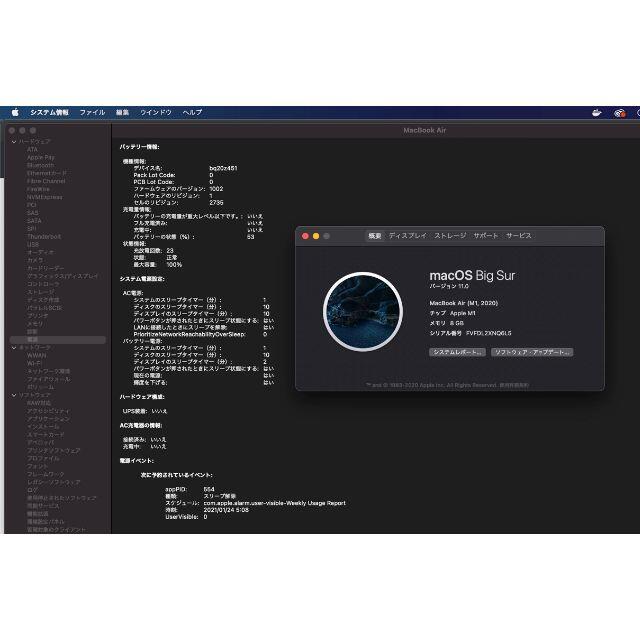640x640 pixels.
Task: Click the colorful status icon beside Docker
Action: [620, 113]
